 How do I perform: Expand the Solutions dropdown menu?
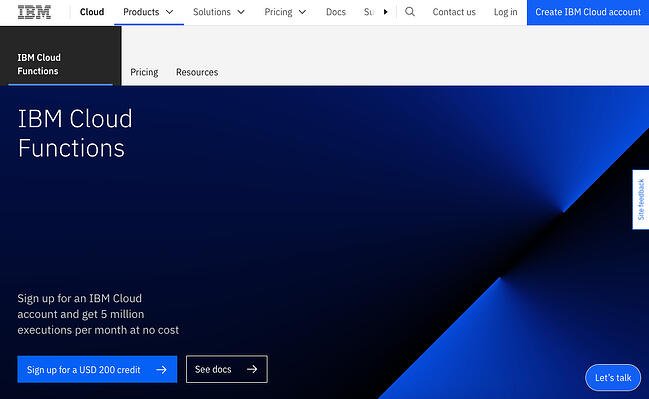click(219, 12)
